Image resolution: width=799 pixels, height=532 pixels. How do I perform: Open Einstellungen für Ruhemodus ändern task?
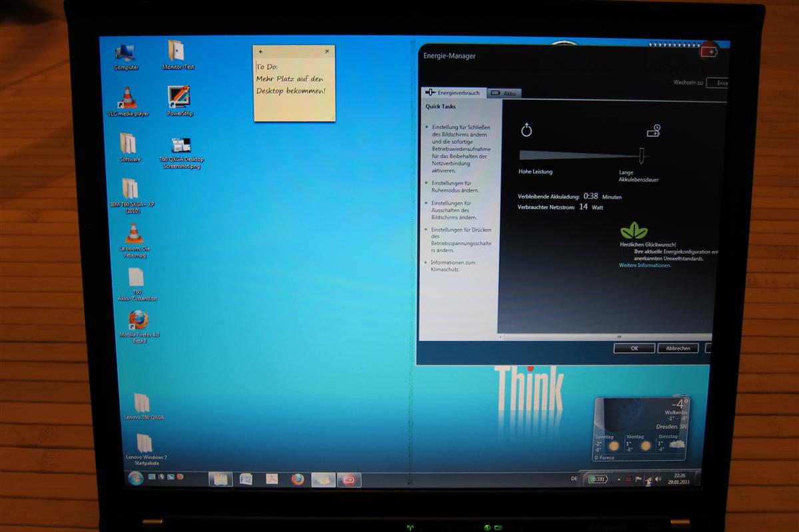coord(455,186)
